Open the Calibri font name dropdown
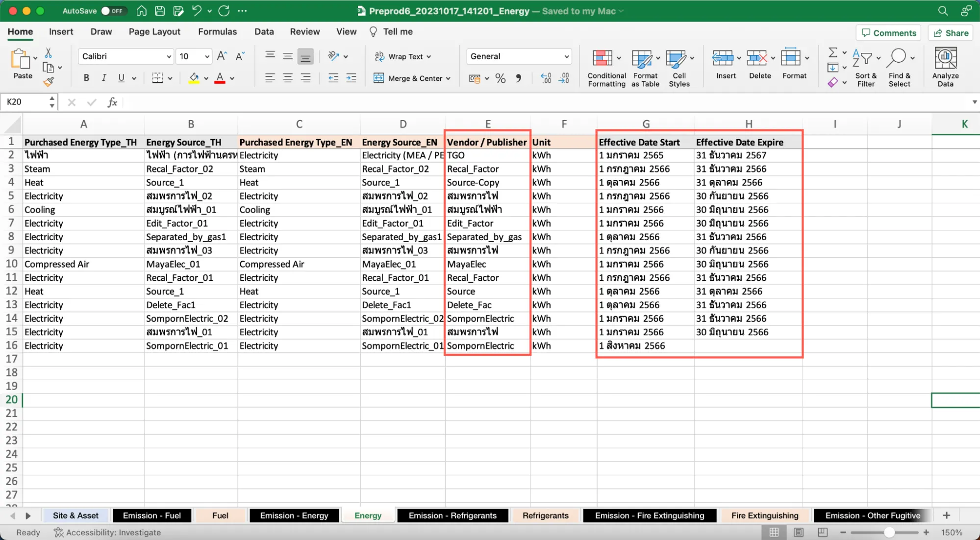 169,56
